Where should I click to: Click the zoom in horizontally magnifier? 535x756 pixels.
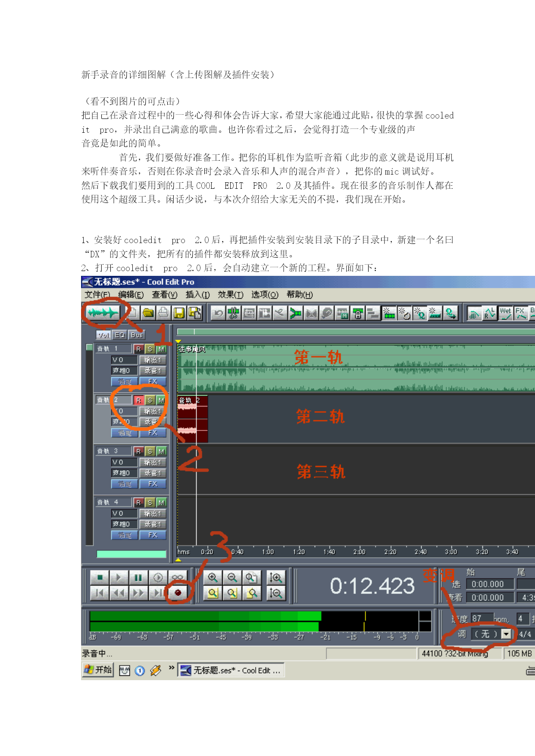pyautogui.click(x=213, y=578)
